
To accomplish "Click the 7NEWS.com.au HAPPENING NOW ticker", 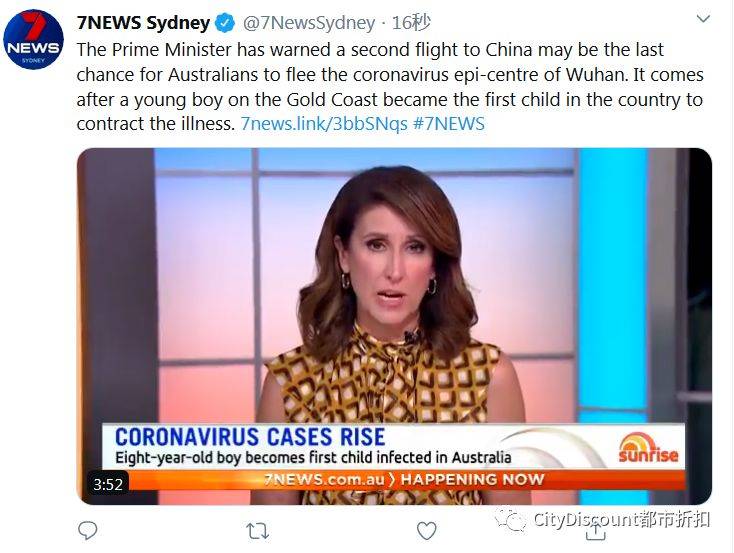I will (404, 479).
